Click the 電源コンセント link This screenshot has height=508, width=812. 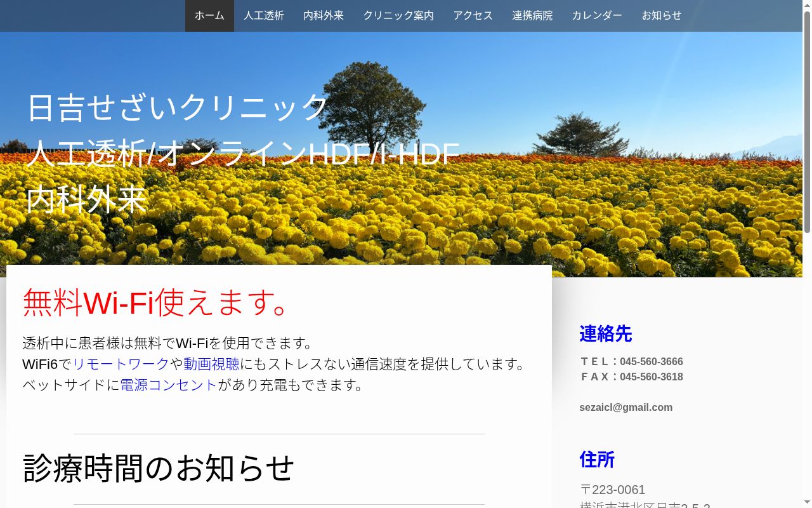click(169, 385)
